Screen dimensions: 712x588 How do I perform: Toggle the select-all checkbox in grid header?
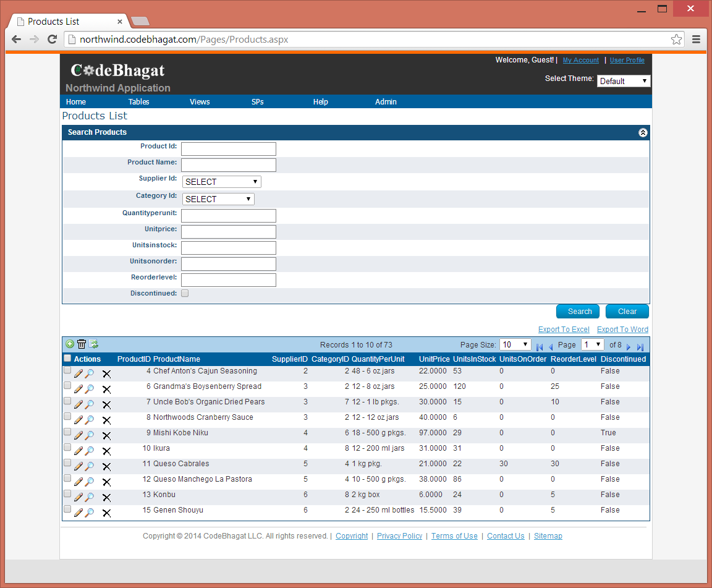click(x=67, y=359)
